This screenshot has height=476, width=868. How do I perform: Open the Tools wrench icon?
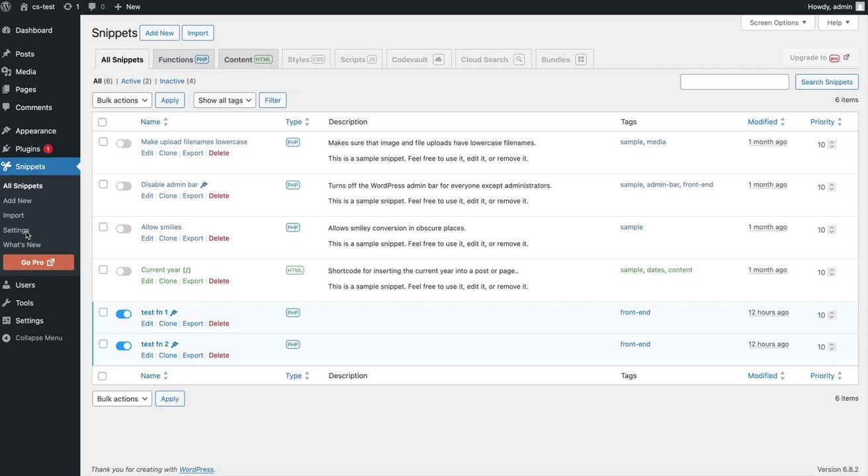7,303
